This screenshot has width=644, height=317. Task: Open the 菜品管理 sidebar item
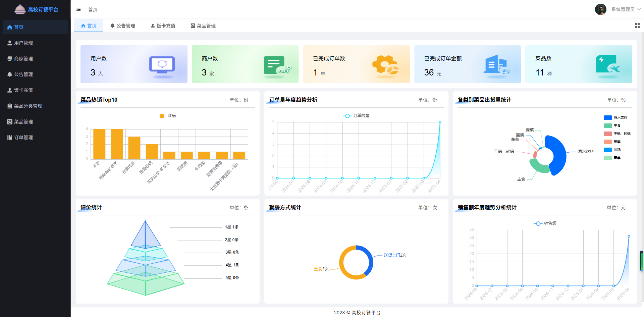point(23,121)
